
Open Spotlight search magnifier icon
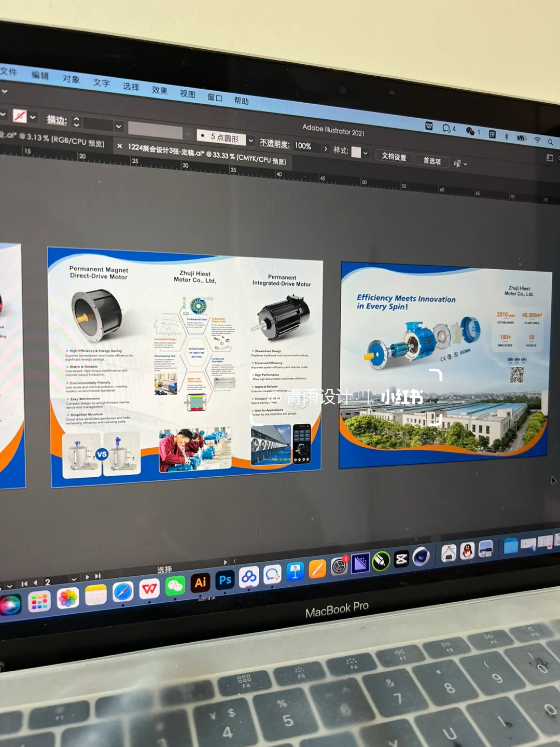pos(551,142)
